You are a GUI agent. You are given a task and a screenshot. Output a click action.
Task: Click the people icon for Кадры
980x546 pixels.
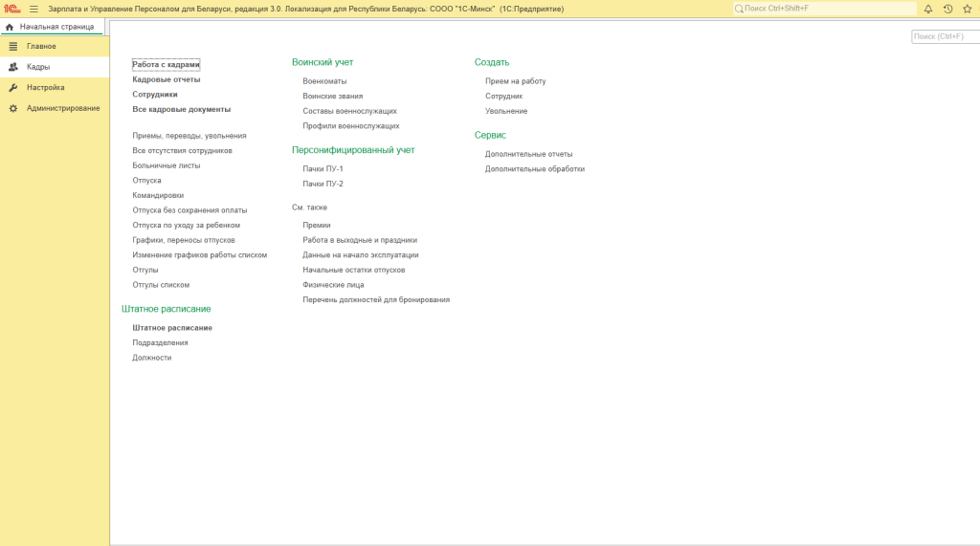13,67
